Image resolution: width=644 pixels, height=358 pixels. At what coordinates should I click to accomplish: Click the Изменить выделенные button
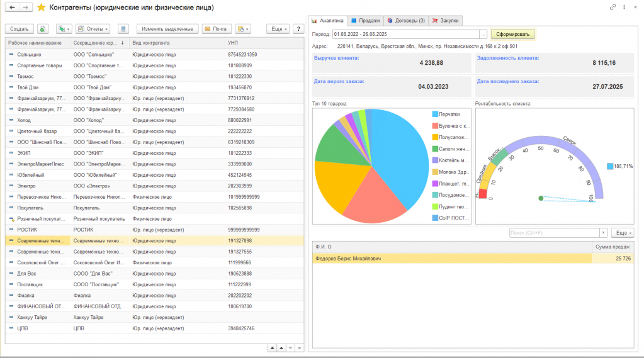[x=167, y=29]
